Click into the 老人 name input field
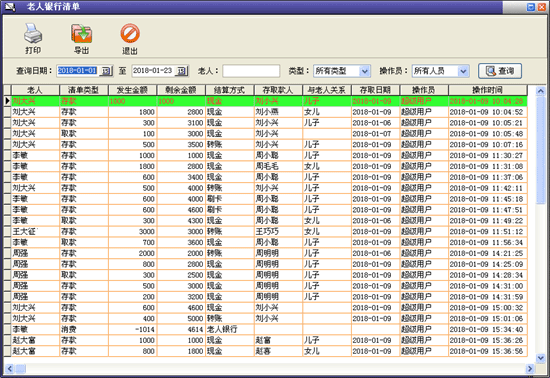 coord(251,71)
